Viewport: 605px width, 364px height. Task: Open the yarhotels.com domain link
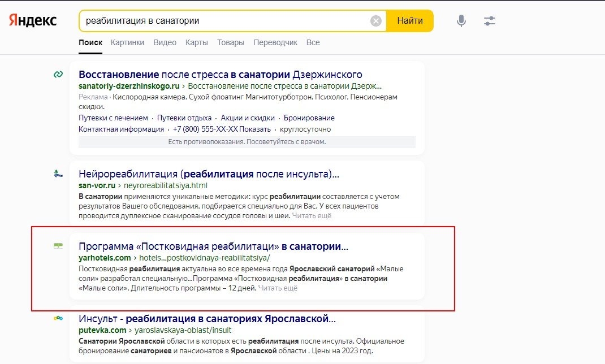pyautogui.click(x=105, y=258)
